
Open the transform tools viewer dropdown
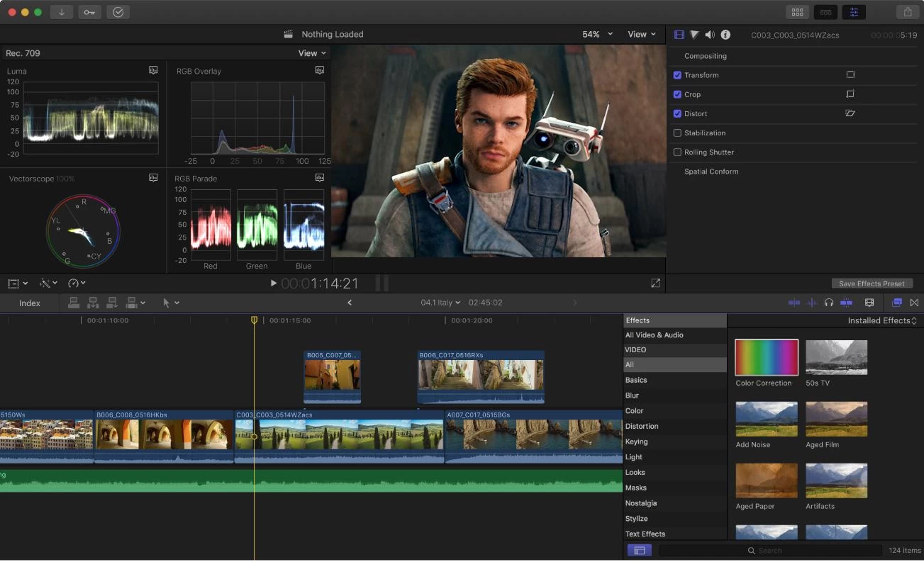tap(18, 283)
